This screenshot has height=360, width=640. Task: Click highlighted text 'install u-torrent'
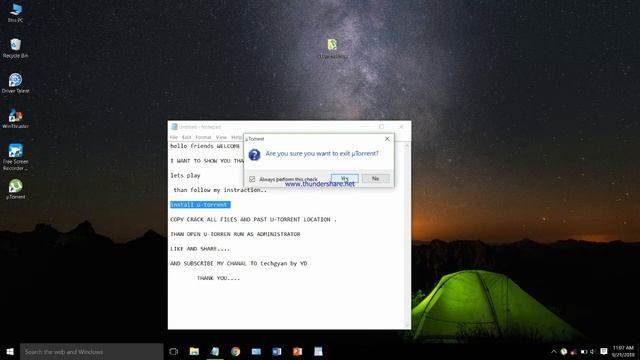click(200, 204)
